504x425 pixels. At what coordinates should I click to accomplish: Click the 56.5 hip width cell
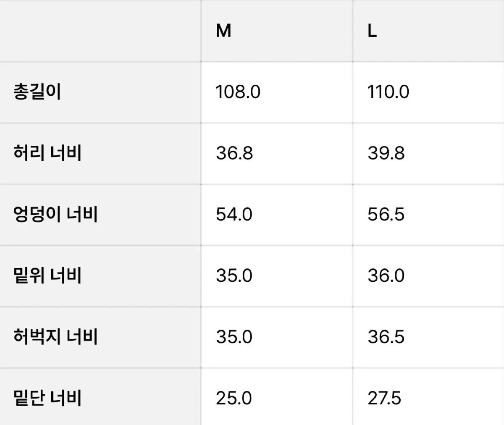(386, 214)
